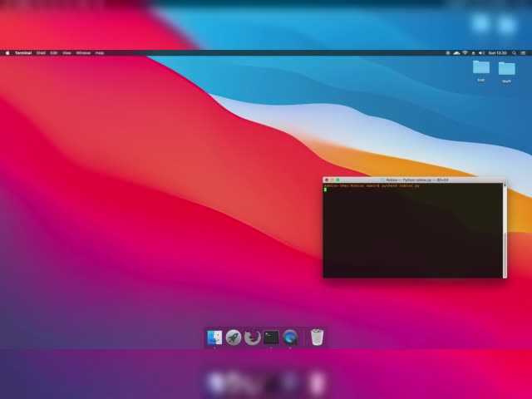This screenshot has height=399, width=532.
Task: Open Control Center icon in menu bar
Action: click(523, 53)
